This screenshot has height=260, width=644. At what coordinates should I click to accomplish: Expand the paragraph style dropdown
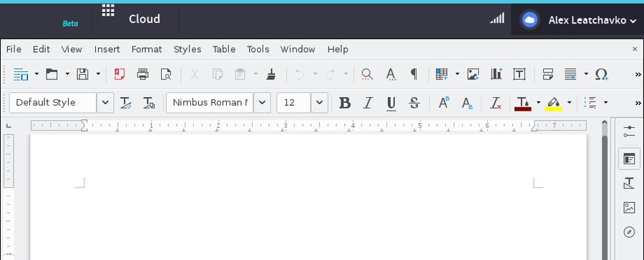coord(106,103)
